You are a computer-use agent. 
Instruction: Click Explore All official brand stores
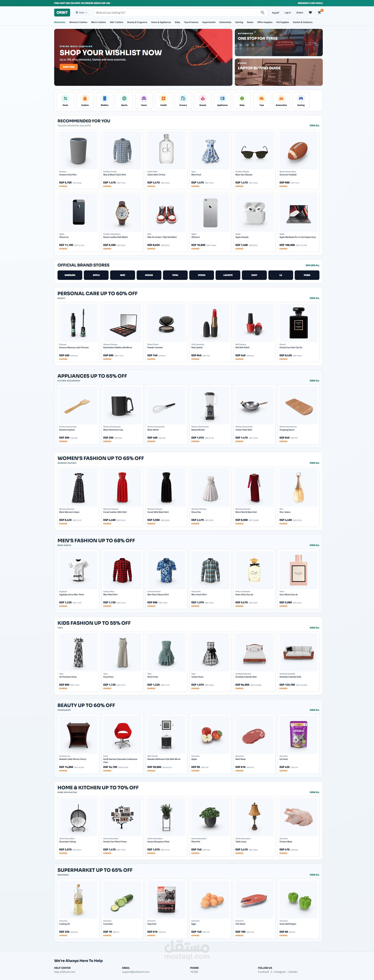[312, 266]
